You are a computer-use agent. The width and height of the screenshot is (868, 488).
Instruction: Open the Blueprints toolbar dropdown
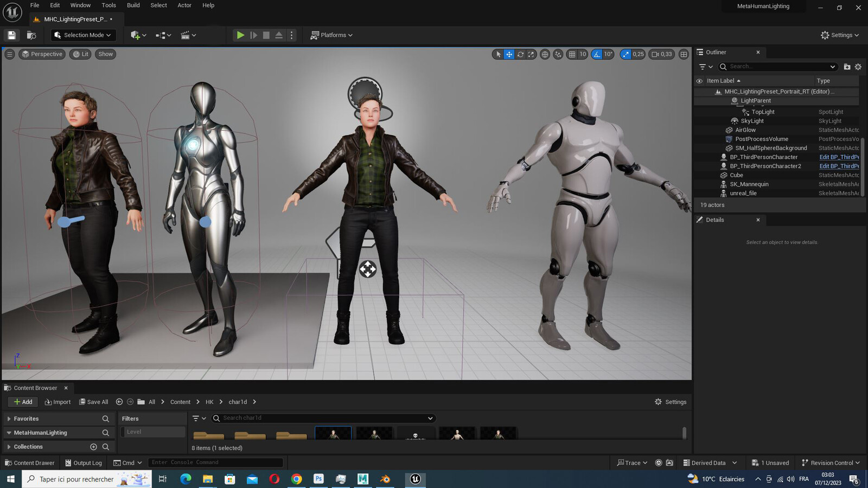pos(163,35)
